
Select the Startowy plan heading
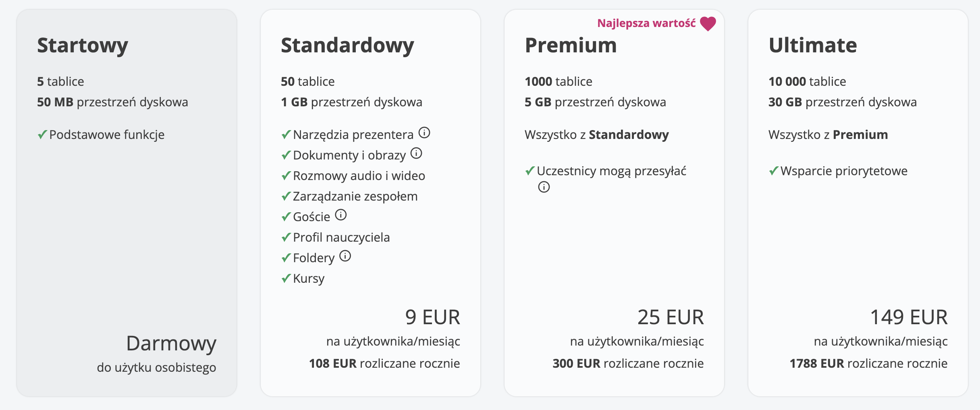(83, 45)
